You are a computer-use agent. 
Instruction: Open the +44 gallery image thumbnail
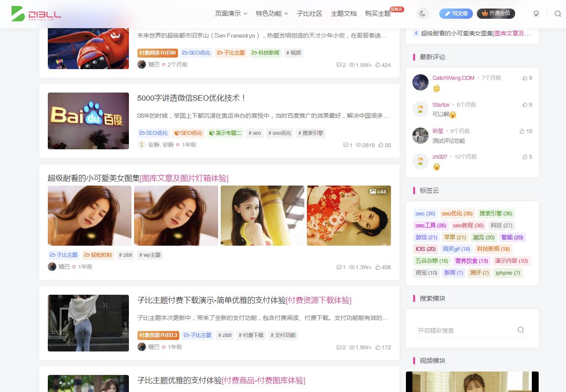coord(349,215)
